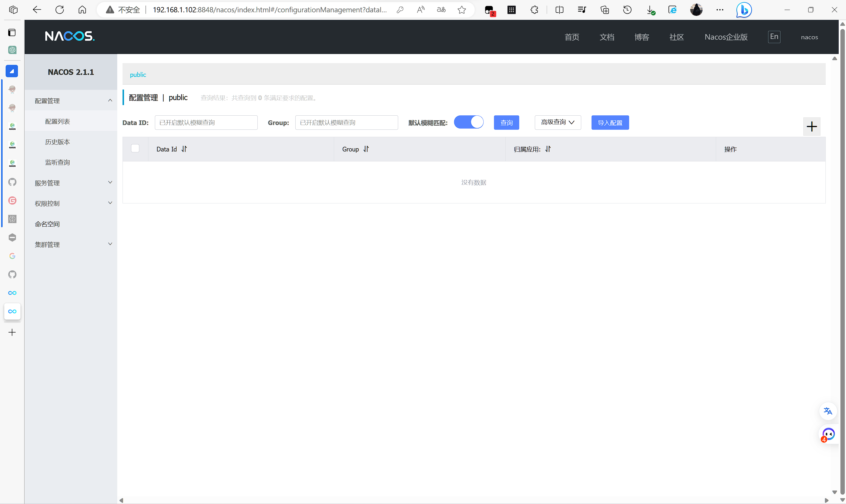This screenshot has height=504, width=846.
Task: Open Bing Copilot sidebar icon
Action: [743, 10]
